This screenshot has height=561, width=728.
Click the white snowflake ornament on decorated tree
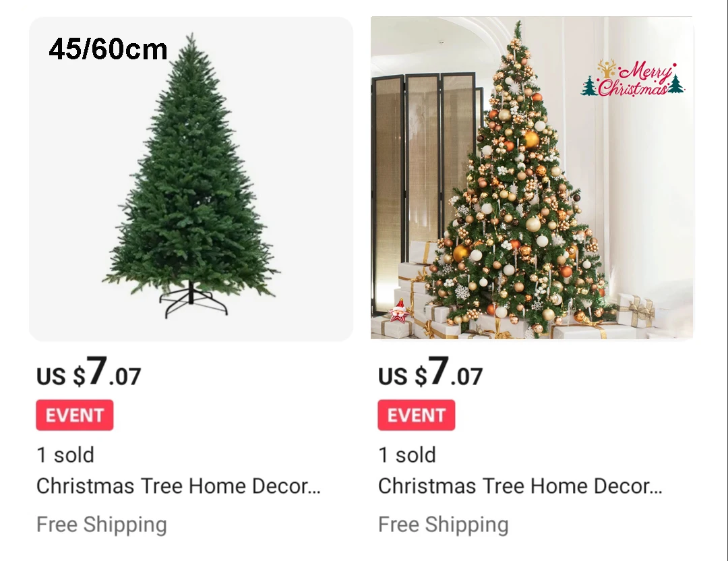462,292
